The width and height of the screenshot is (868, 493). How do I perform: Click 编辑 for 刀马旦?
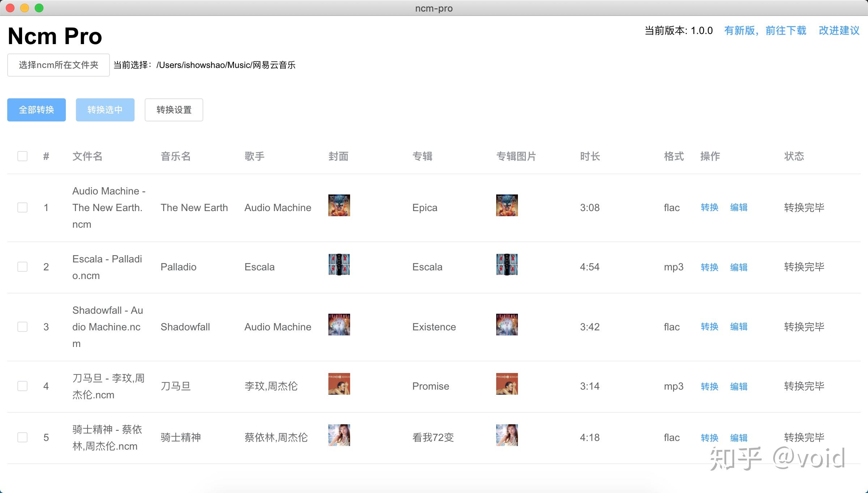point(739,386)
